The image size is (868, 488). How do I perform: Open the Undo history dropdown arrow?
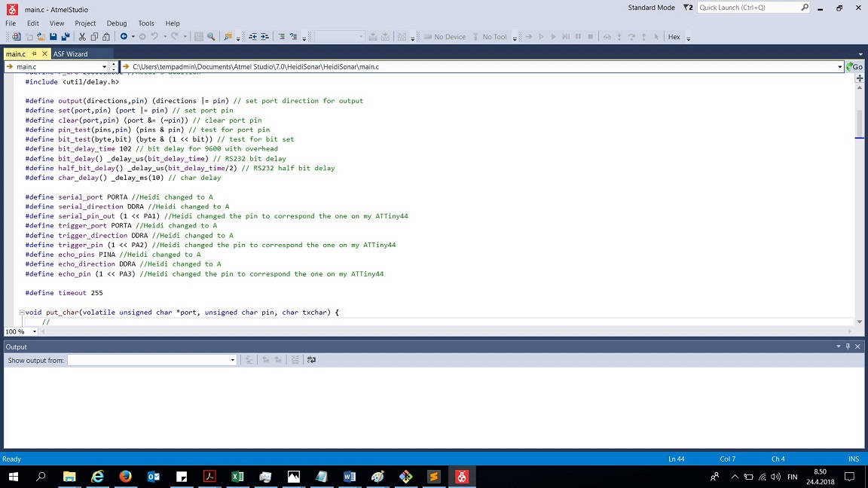(164, 36)
